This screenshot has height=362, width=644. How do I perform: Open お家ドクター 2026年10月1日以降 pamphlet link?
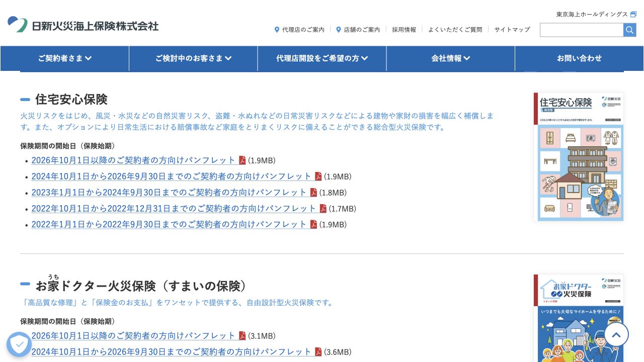pyautogui.click(x=133, y=336)
